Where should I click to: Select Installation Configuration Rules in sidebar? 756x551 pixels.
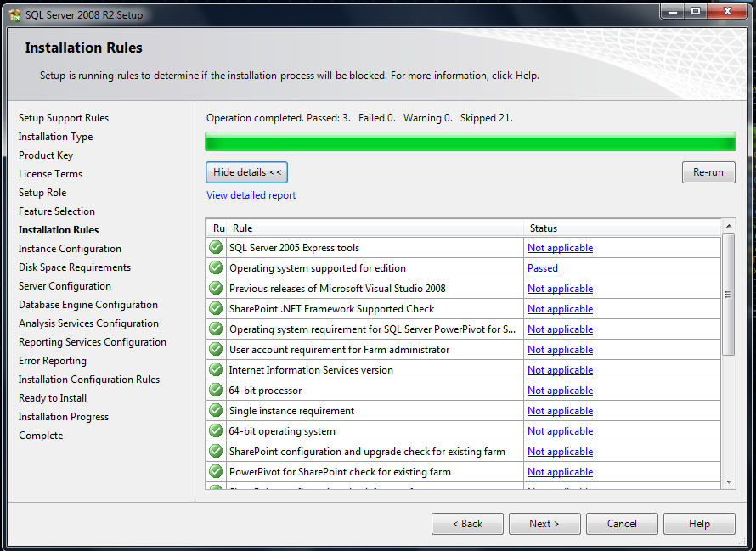[88, 380]
